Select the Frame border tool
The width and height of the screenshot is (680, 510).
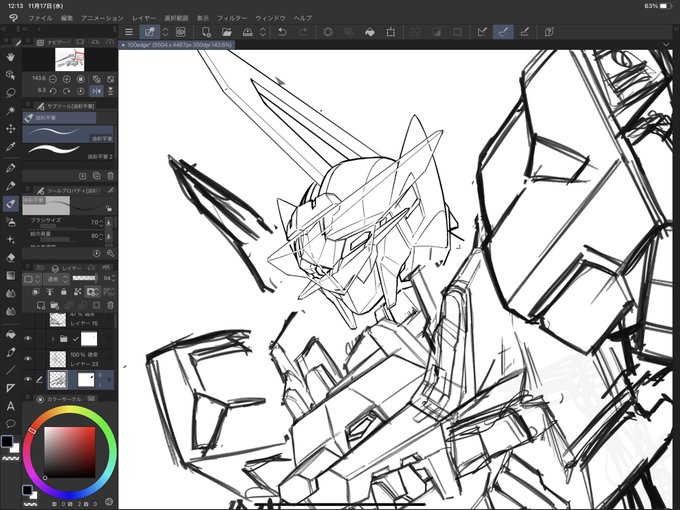click(x=10, y=388)
